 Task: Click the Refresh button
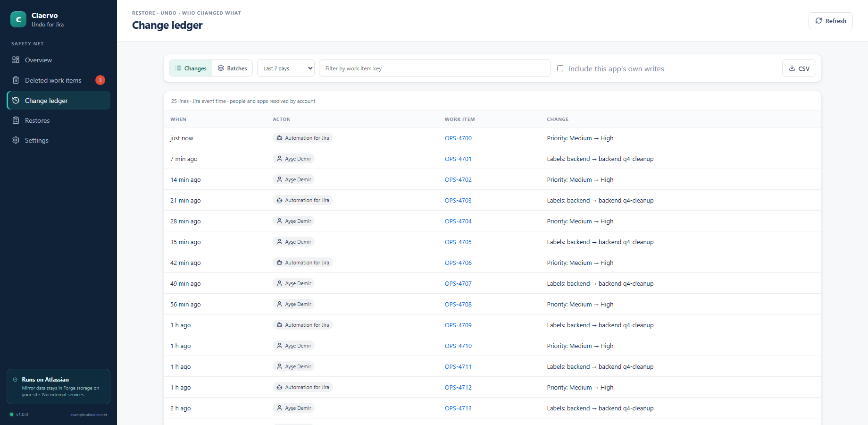coord(831,21)
